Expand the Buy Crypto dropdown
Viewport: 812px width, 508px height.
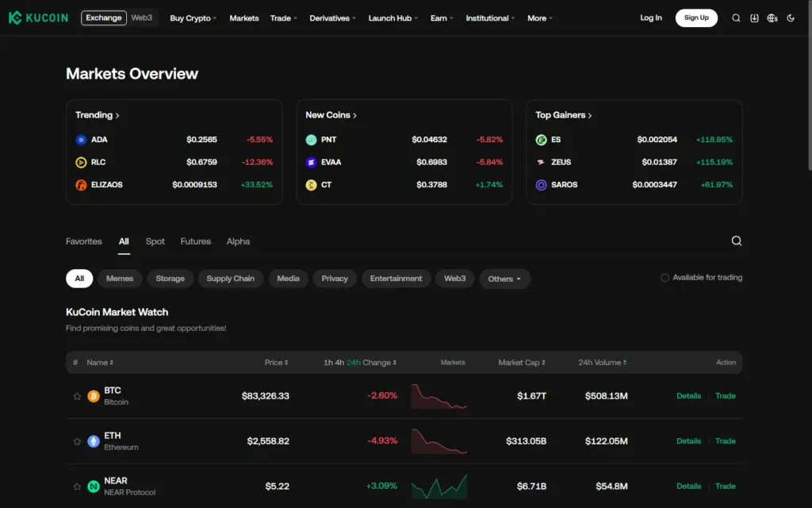click(193, 18)
